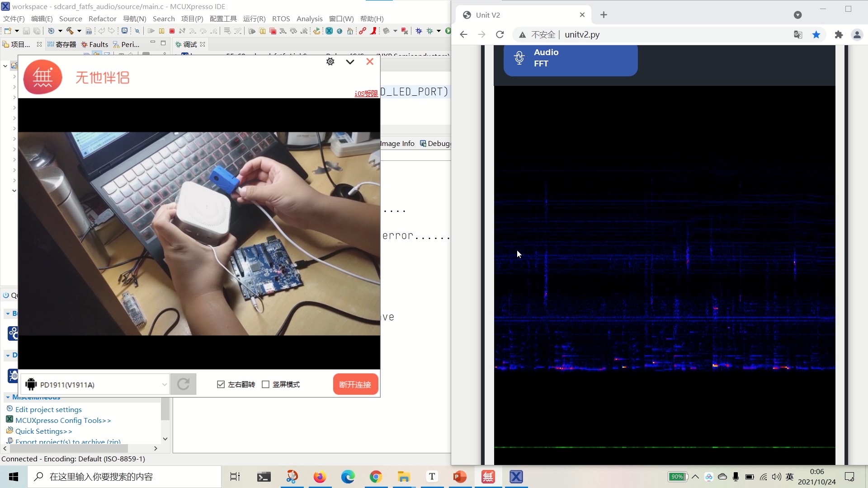Viewport: 868px width, 488px height.
Task: Click the browser refresh page icon
Action: pos(500,34)
